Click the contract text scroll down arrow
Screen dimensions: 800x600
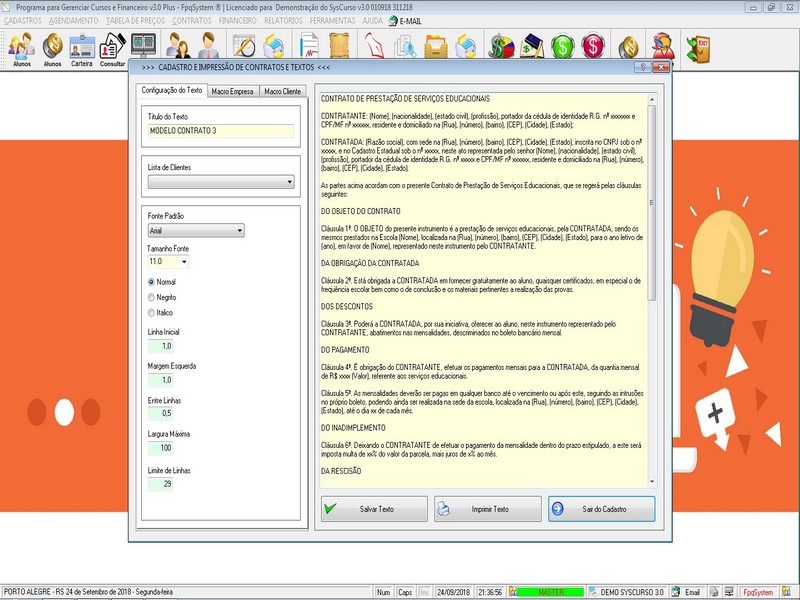coord(652,482)
